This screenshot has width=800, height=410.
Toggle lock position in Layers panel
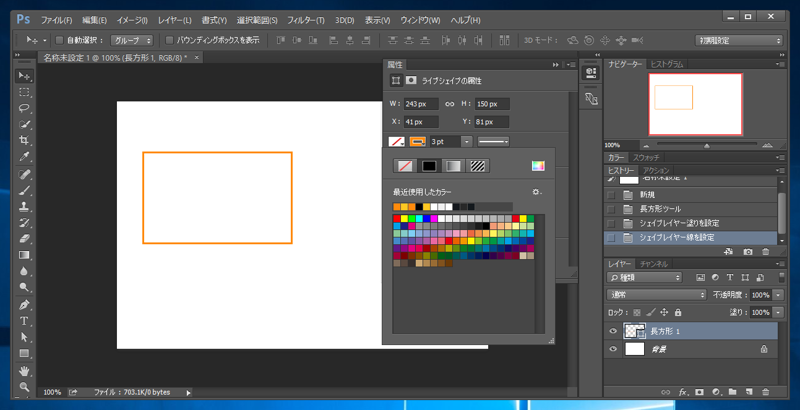click(664, 312)
